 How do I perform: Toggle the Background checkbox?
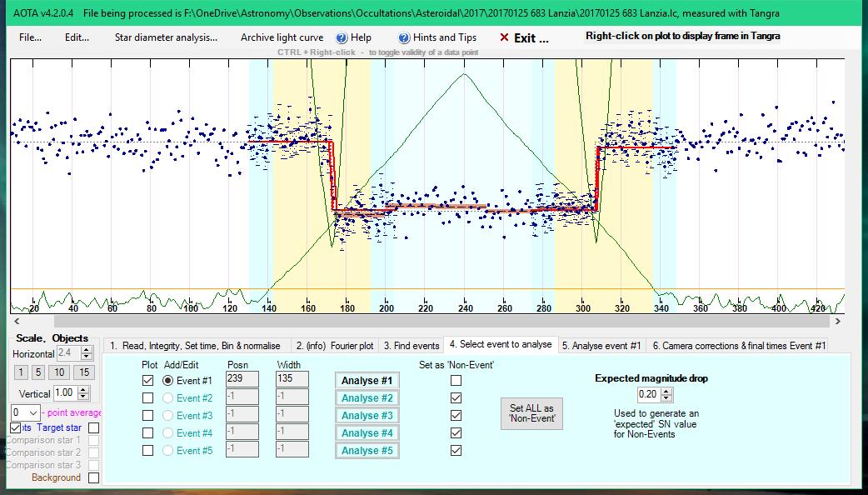tap(94, 477)
